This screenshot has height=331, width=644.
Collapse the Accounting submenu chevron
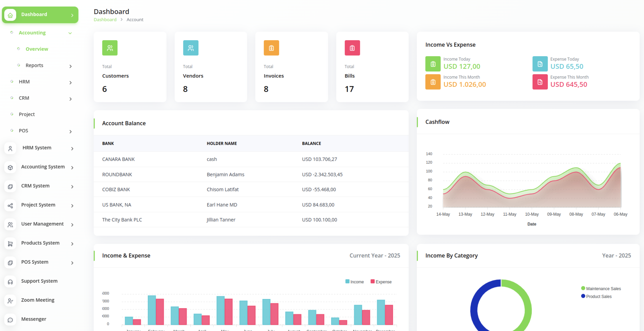click(70, 33)
